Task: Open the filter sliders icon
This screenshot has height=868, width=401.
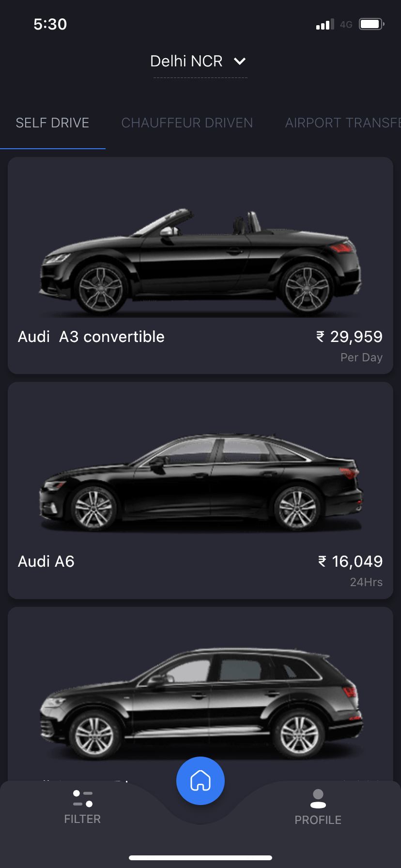Action: [83, 799]
